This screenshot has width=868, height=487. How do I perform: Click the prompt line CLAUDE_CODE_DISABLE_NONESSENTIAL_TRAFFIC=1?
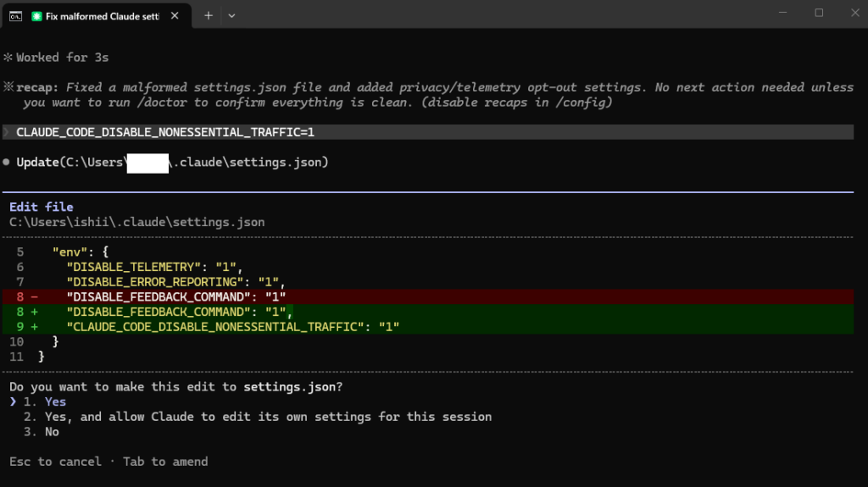click(x=428, y=132)
